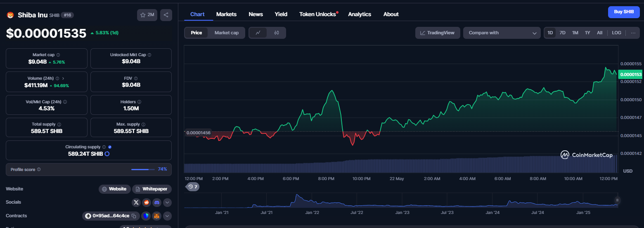Add SHIB to watchlist via star button
The width and height of the screenshot is (644, 228).
tap(147, 15)
